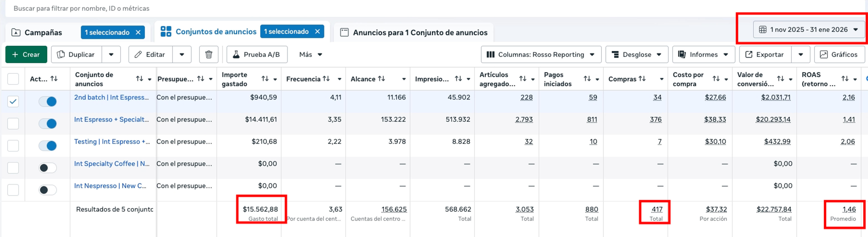
Task: Click the $27,66 cost per purchase value
Action: point(715,97)
